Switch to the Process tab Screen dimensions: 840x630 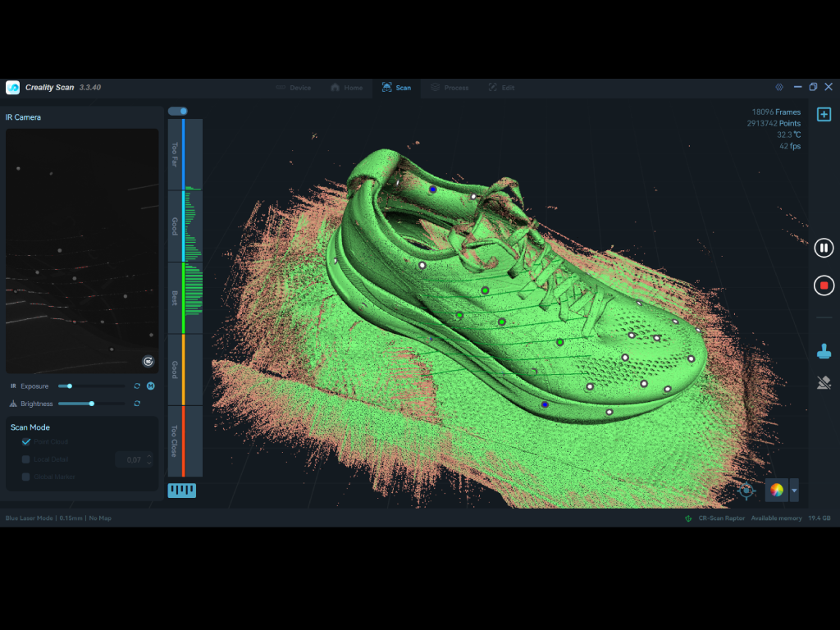tap(450, 88)
